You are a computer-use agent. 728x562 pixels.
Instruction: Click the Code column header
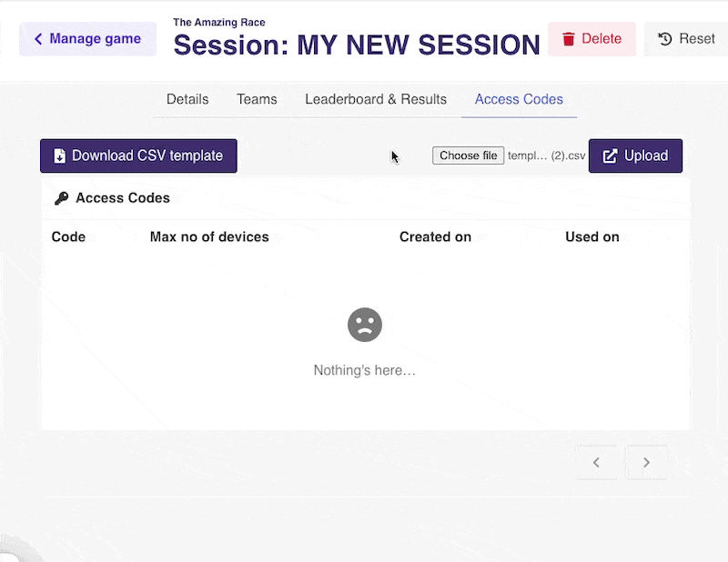coord(68,236)
